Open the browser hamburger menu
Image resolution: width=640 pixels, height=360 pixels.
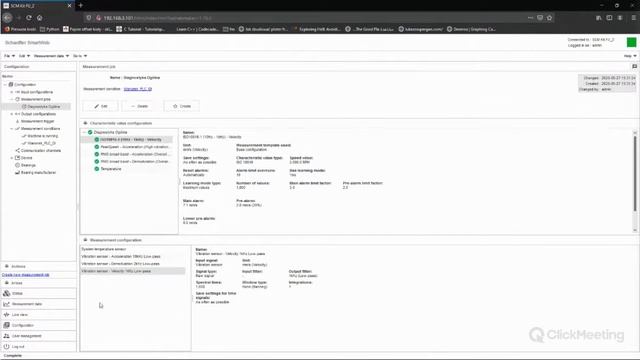(633, 18)
